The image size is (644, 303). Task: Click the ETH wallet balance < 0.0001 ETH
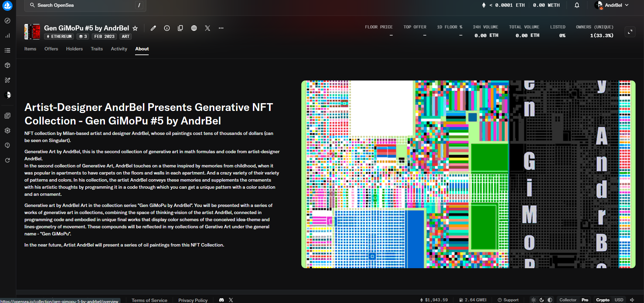503,5
